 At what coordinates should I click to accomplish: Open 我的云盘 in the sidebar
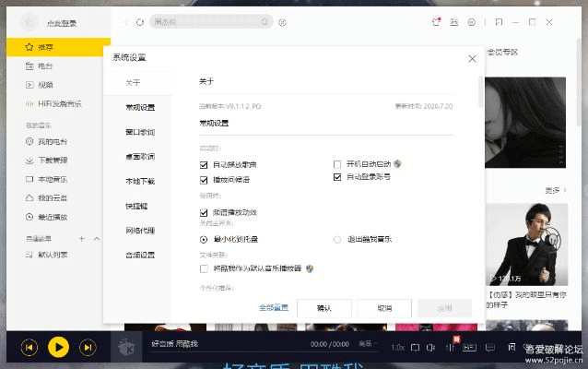click(52, 198)
